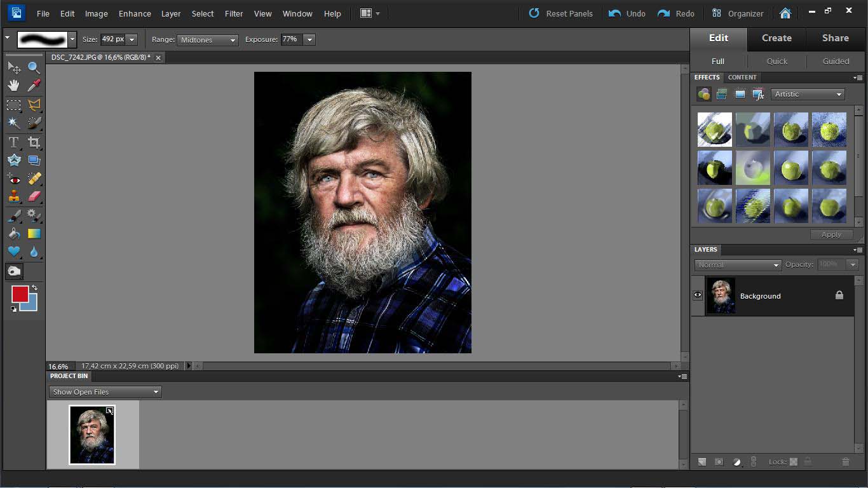Choose the Horizontal Type tool
This screenshot has width=868, height=488.
click(x=13, y=142)
